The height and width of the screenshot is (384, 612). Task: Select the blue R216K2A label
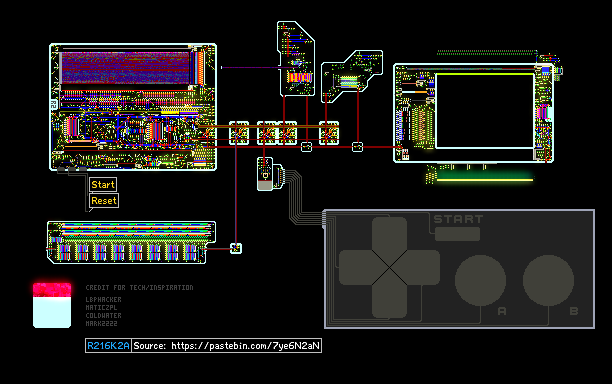pos(108,346)
